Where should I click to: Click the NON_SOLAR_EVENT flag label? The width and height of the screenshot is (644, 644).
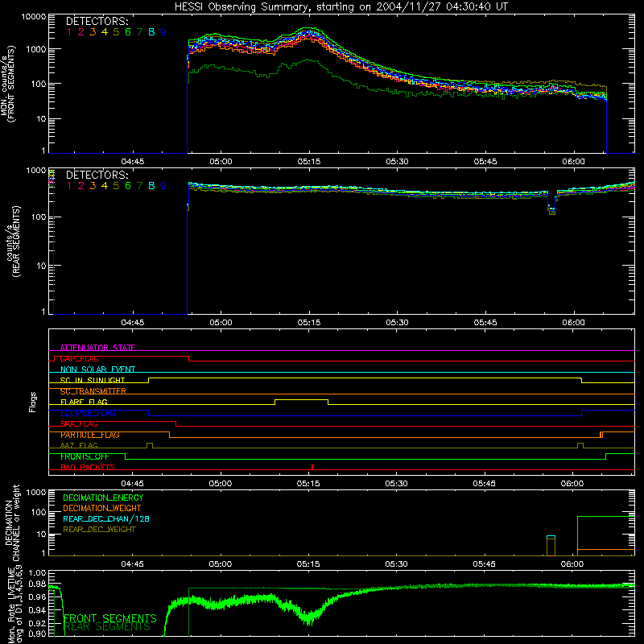tap(97, 369)
